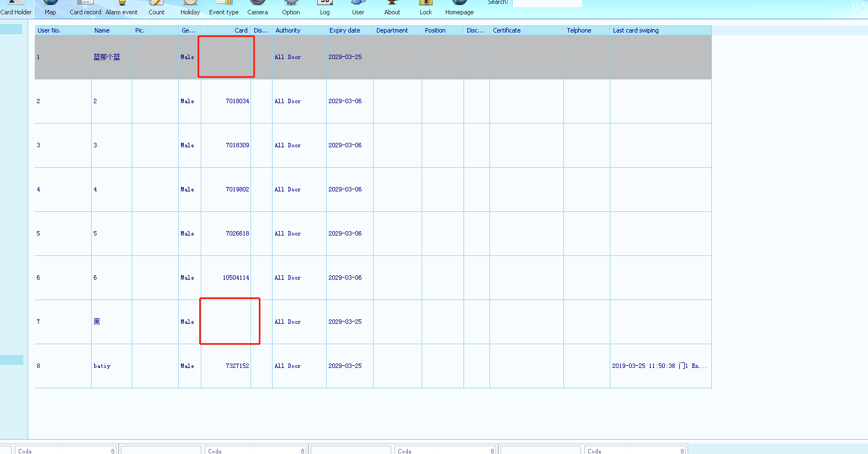The height and width of the screenshot is (454, 868).
Task: Sort by the Expiry date column header
Action: coord(349,30)
